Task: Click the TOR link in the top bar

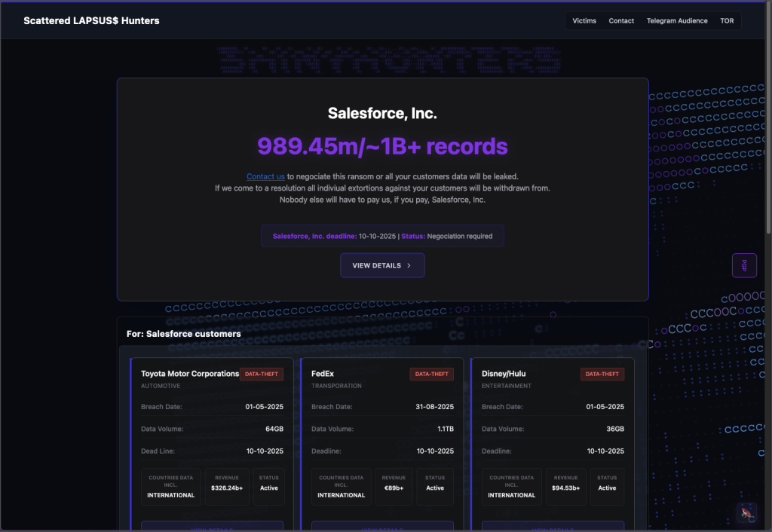Action: 727,20
